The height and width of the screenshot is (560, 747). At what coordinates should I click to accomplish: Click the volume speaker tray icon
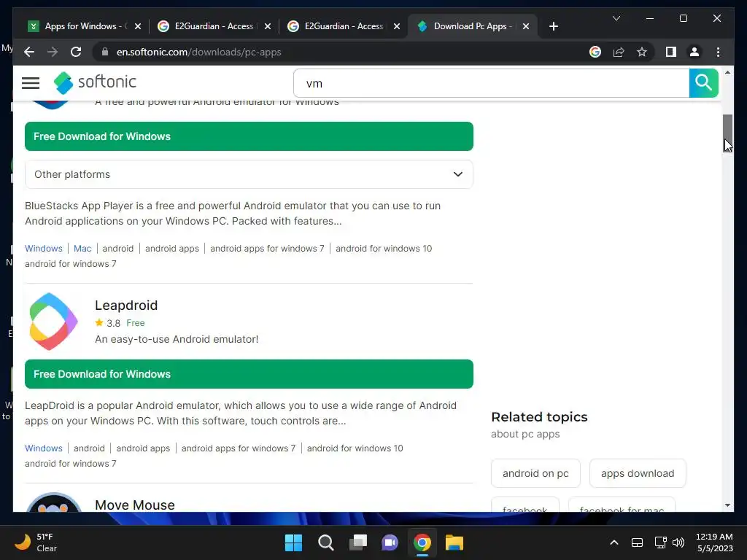tap(678, 542)
